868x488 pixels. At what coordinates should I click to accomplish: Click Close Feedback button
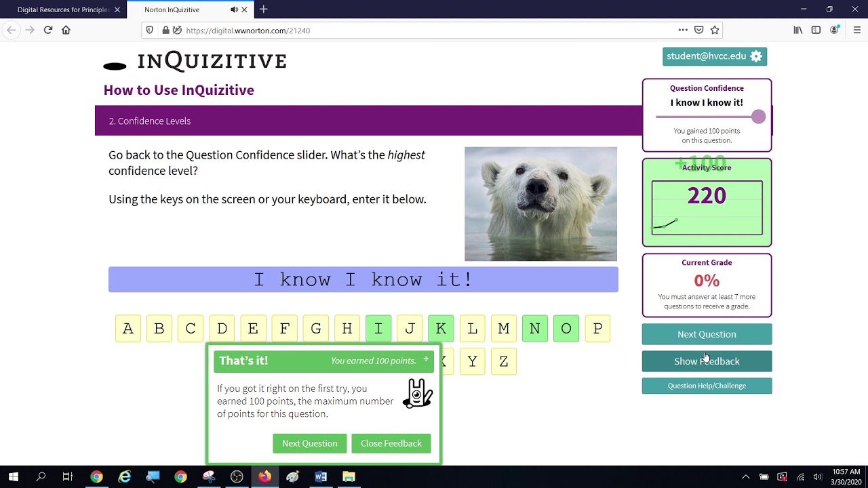(x=391, y=443)
